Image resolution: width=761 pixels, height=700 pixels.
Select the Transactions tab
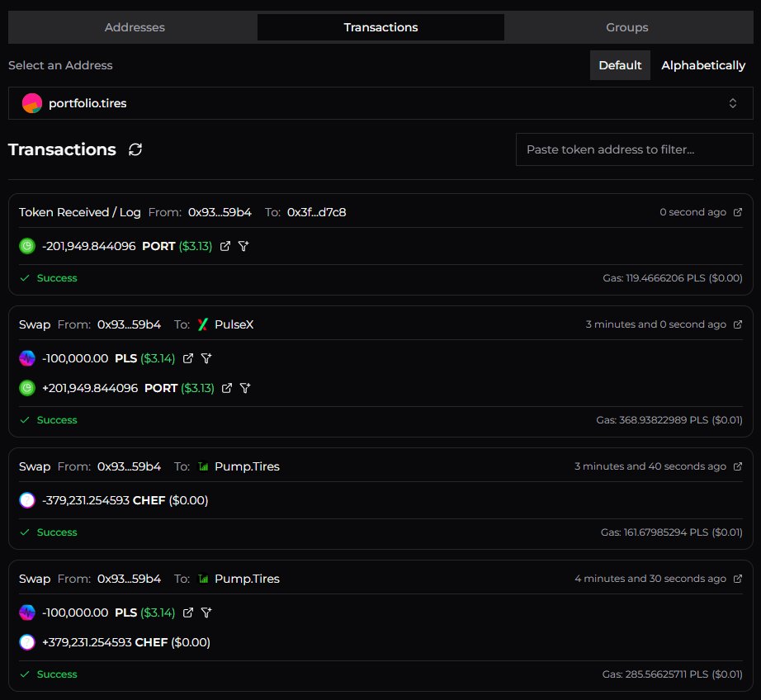380,27
